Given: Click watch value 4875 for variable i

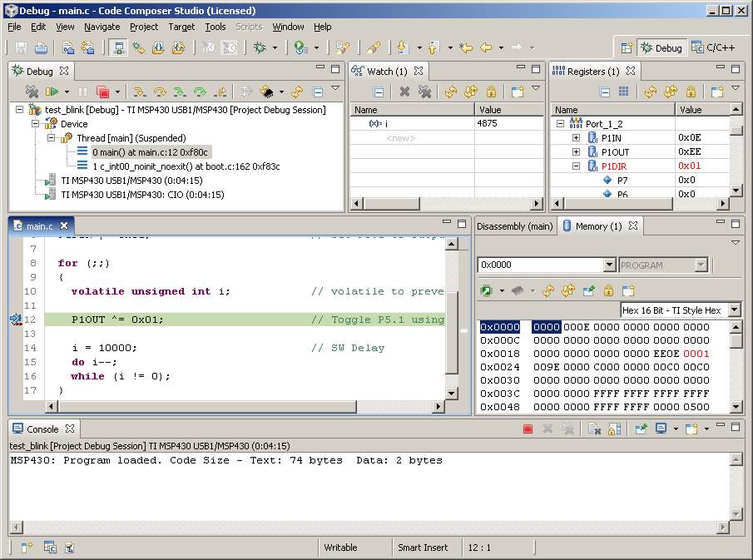Looking at the screenshot, I should [487, 123].
